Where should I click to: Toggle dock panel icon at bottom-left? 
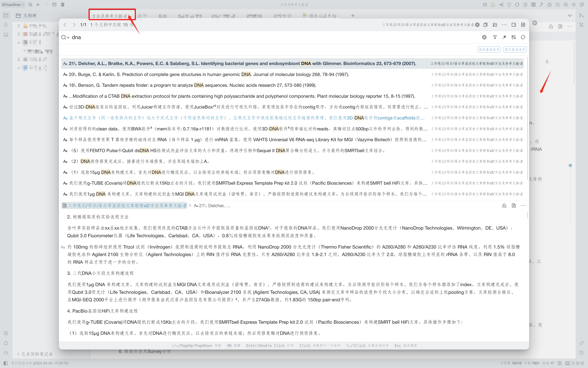click(x=6, y=363)
